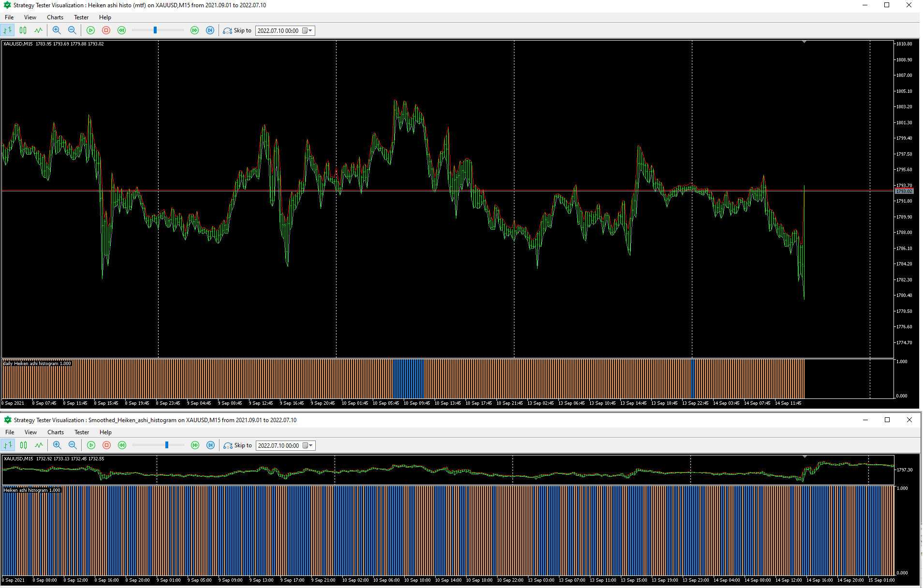The width and height of the screenshot is (923, 588).
Task: Step forward one bar in bottom window
Action: 210,445
